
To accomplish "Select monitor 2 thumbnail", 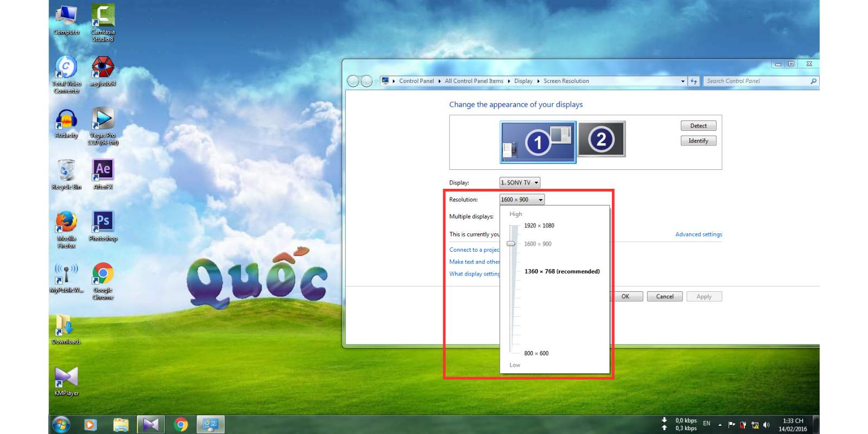I will (602, 139).
